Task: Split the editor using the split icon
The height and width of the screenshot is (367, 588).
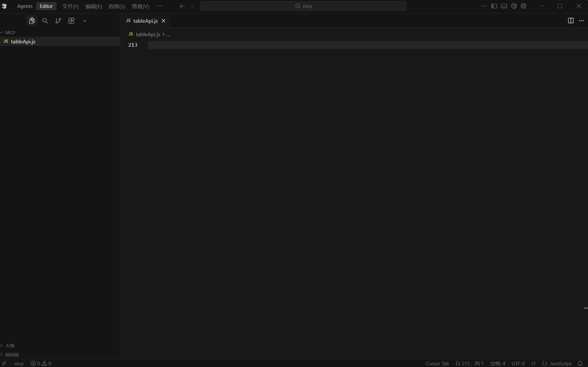Action: (571, 20)
